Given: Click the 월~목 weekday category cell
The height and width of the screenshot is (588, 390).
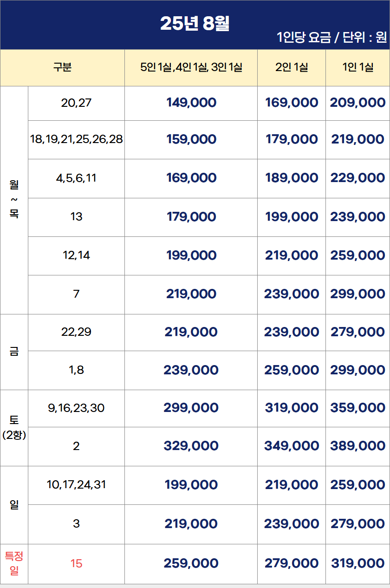Looking at the screenshot, I should click(14, 200).
